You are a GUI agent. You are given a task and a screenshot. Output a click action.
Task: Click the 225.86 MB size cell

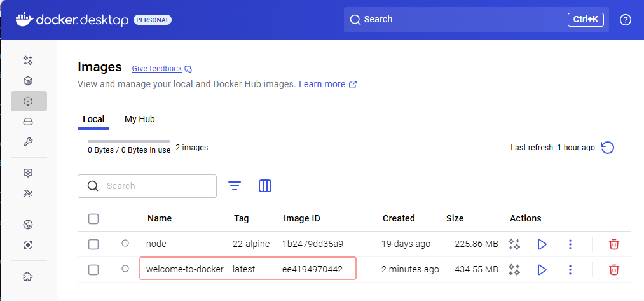pyautogui.click(x=476, y=244)
